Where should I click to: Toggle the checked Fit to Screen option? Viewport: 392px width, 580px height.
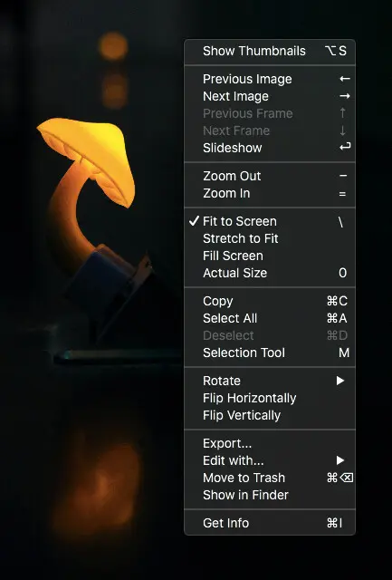pyautogui.click(x=270, y=221)
